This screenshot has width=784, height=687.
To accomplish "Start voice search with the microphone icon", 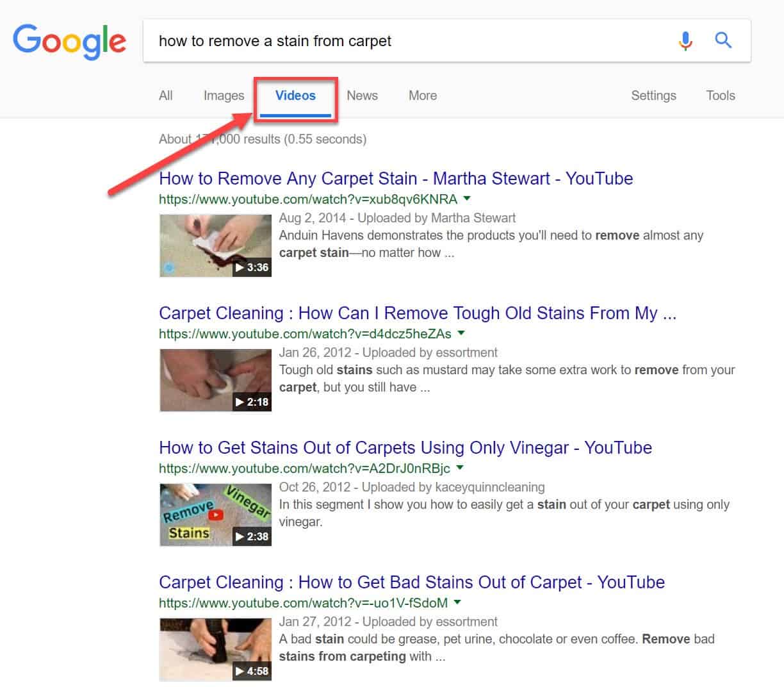I will 685,41.
